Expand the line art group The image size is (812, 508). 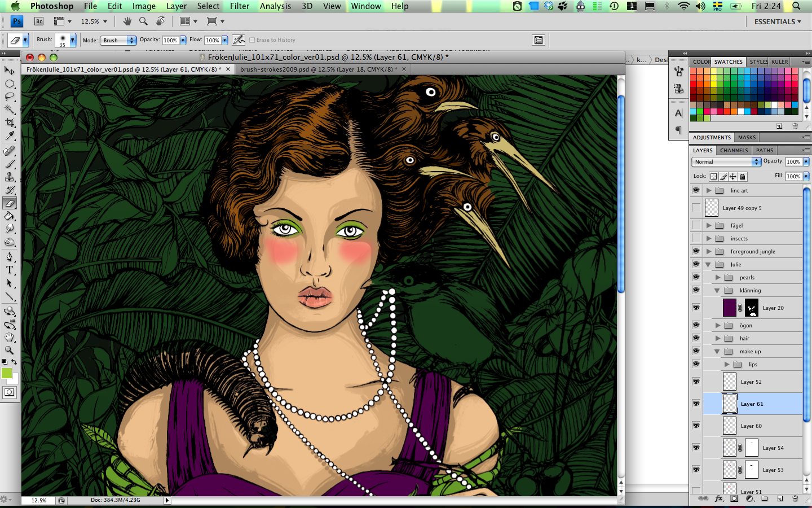click(709, 190)
